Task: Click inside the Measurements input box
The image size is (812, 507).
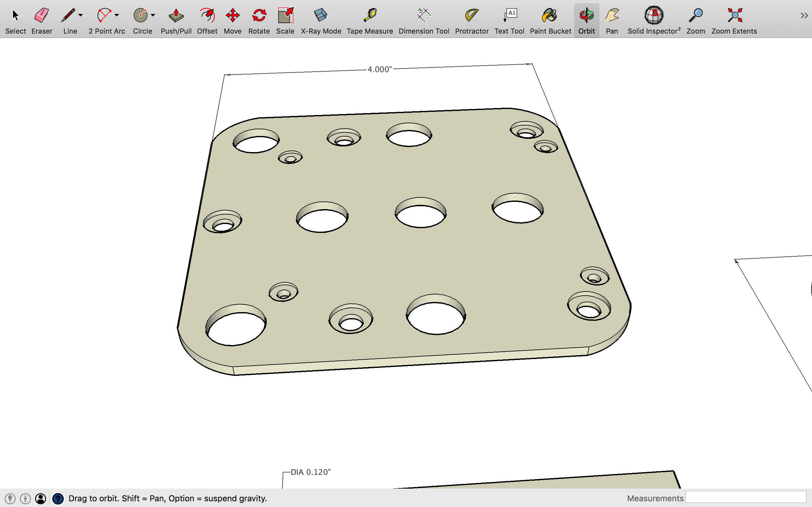Action: 747,498
